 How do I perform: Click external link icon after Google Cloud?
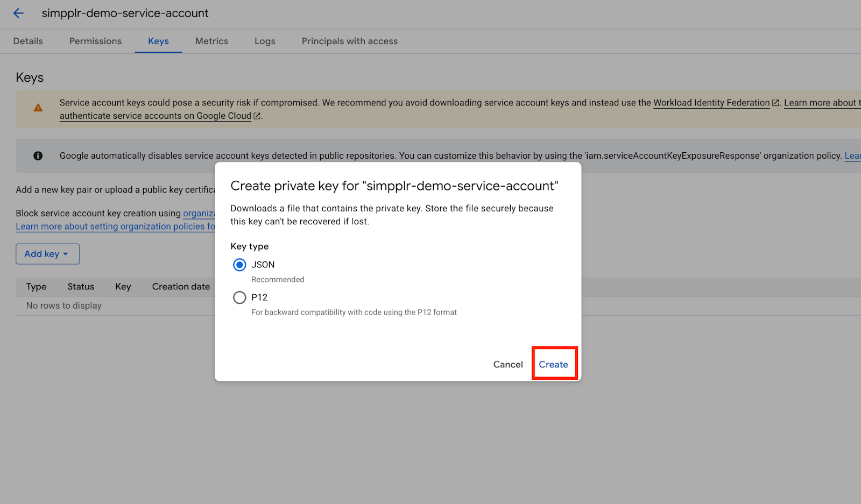pyautogui.click(x=257, y=116)
